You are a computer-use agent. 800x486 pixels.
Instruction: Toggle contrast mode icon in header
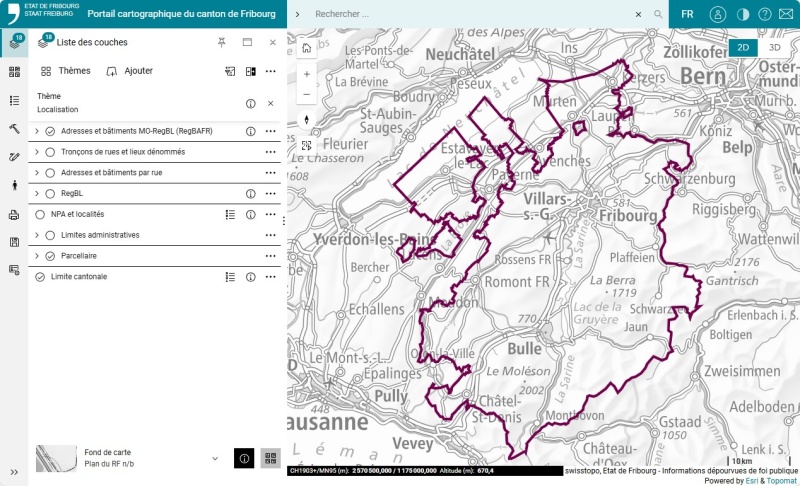742,15
